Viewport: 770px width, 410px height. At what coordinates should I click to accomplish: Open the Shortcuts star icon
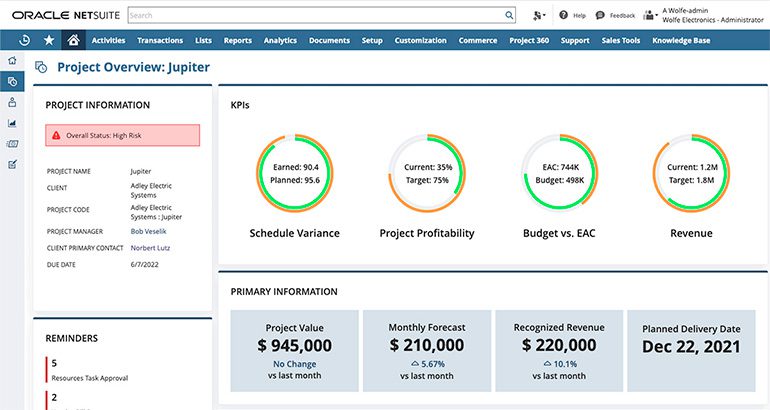click(x=49, y=40)
